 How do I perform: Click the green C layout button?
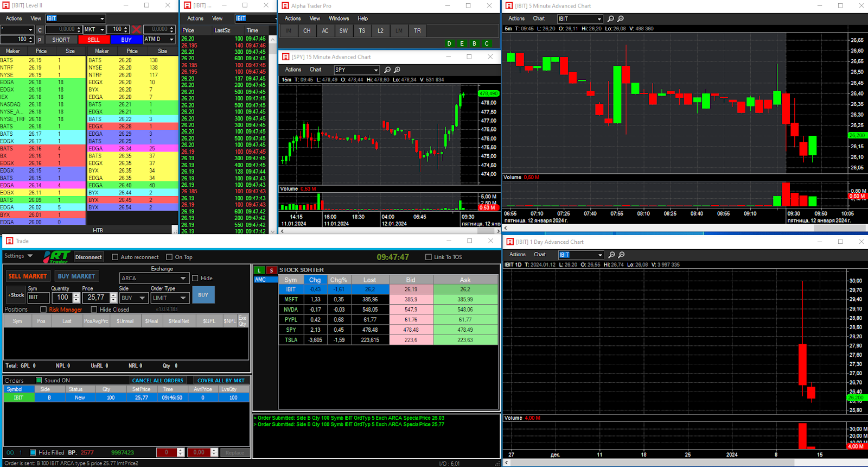[x=487, y=44]
